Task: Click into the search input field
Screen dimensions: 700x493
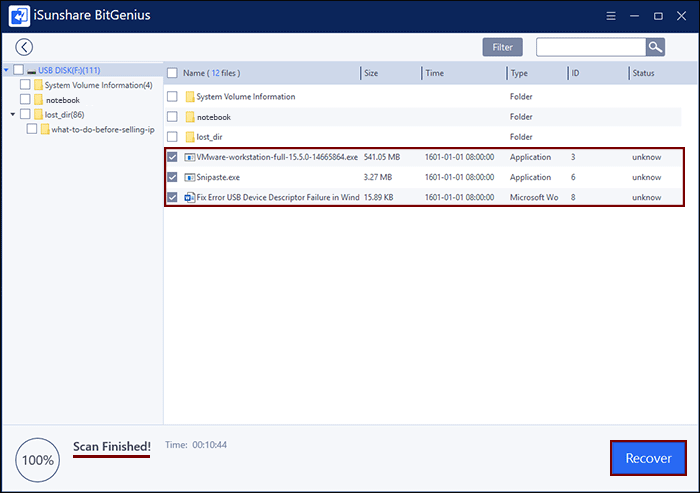Action: pyautogui.click(x=591, y=47)
